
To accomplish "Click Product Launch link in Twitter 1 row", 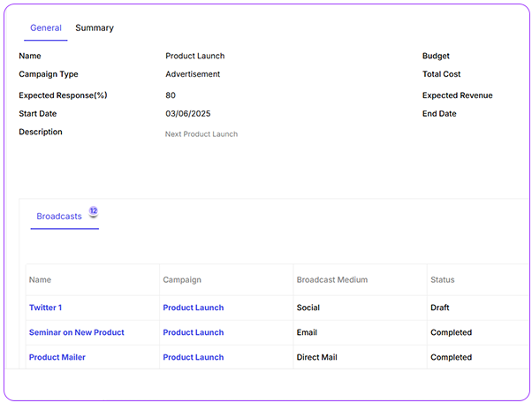I will [193, 308].
